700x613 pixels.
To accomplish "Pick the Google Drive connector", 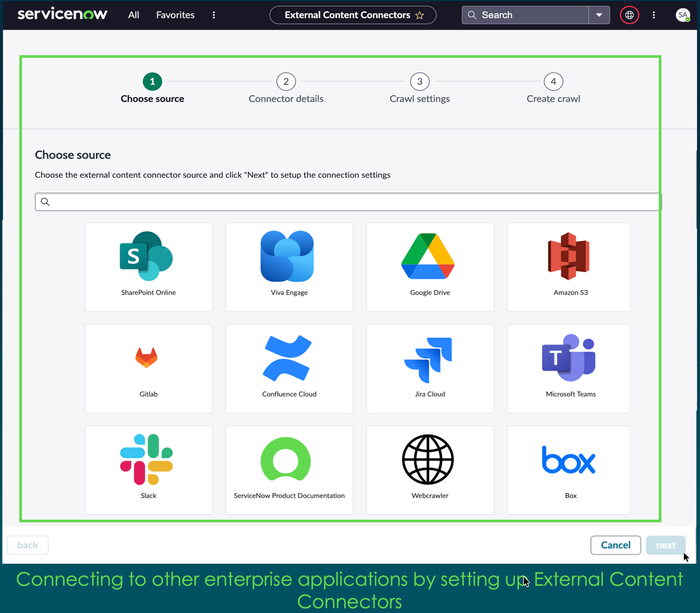I will (430, 267).
